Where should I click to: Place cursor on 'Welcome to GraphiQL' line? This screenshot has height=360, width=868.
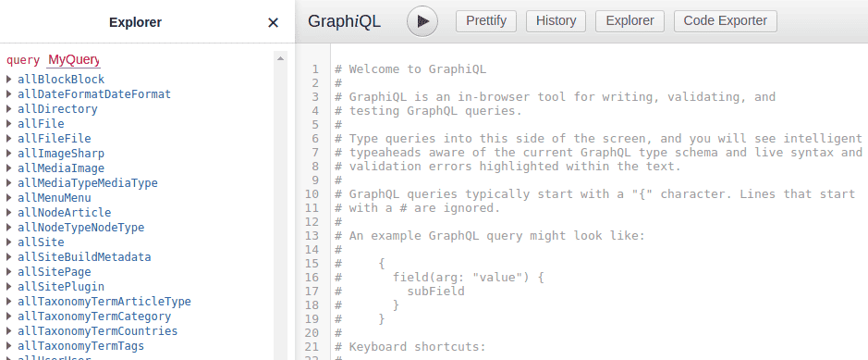410,69
